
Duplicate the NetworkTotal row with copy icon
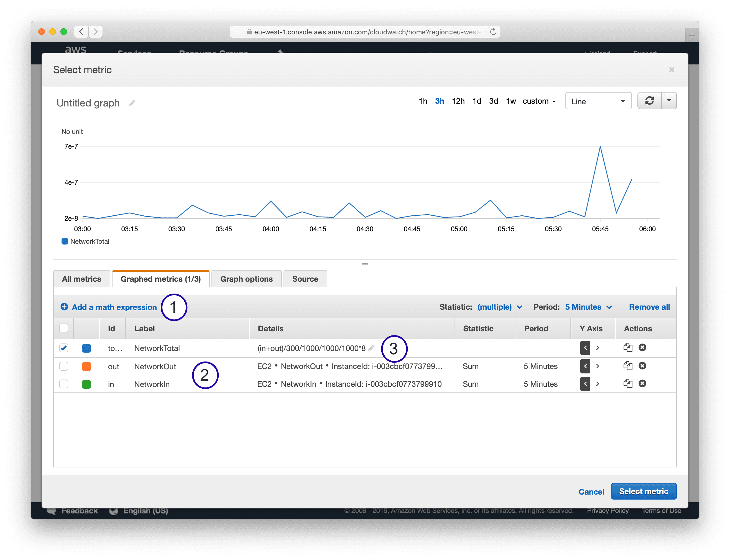628,348
